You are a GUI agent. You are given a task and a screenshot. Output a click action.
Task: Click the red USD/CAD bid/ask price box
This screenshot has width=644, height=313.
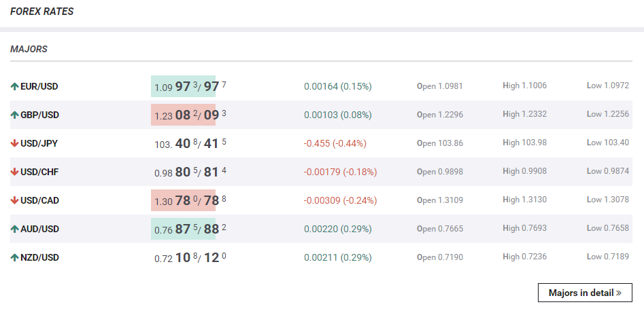(x=183, y=200)
